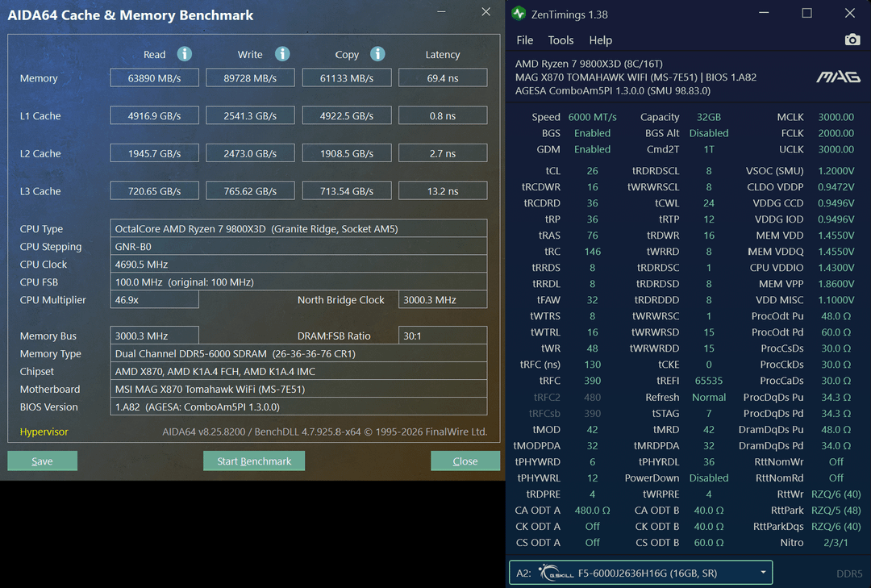Click the Write benchmark info icon
Image resolution: width=871 pixels, height=588 pixels.
pyautogui.click(x=282, y=54)
